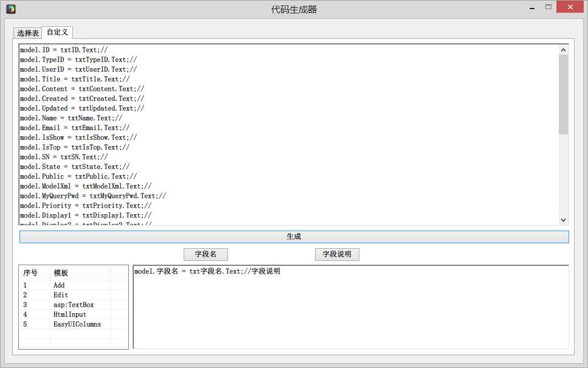Click line 'model.IsShow = txtIsShow.Text;//'

tap(78, 137)
